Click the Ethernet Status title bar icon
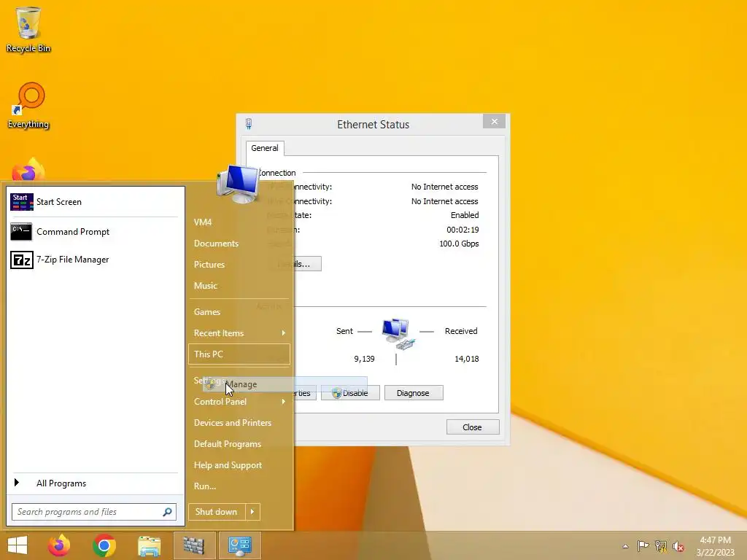 click(249, 124)
